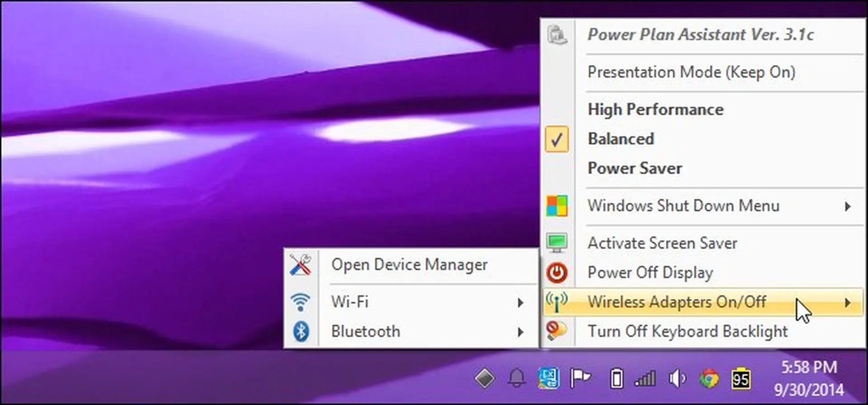Click the red Power Off Display icon
Screen dimensions: 868x405
557,273
